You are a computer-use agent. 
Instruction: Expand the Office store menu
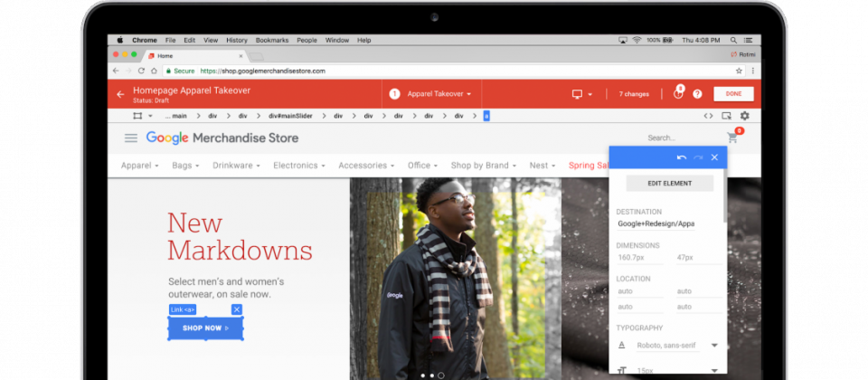pyautogui.click(x=423, y=165)
